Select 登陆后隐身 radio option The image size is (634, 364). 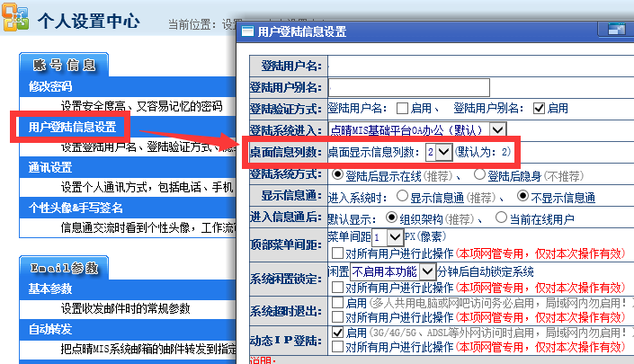[x=479, y=175]
